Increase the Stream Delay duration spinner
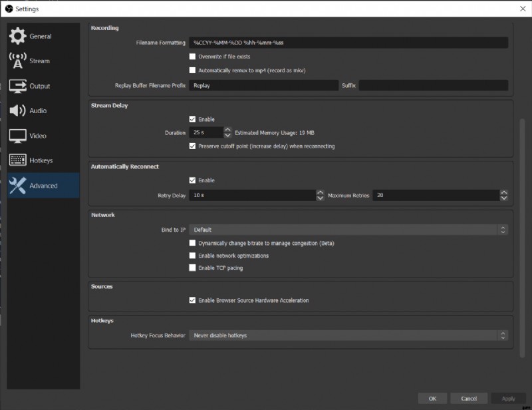 [x=227, y=130]
